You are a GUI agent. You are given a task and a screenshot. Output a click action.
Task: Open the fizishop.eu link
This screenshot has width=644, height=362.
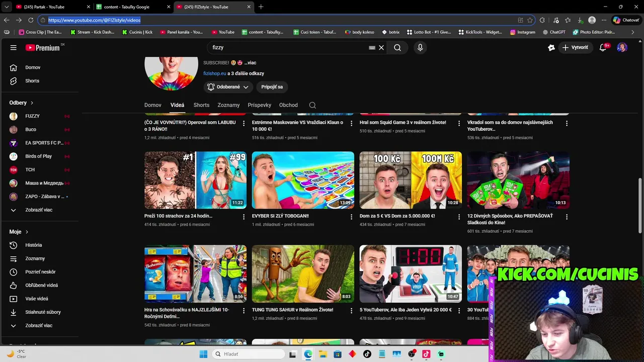click(x=215, y=73)
